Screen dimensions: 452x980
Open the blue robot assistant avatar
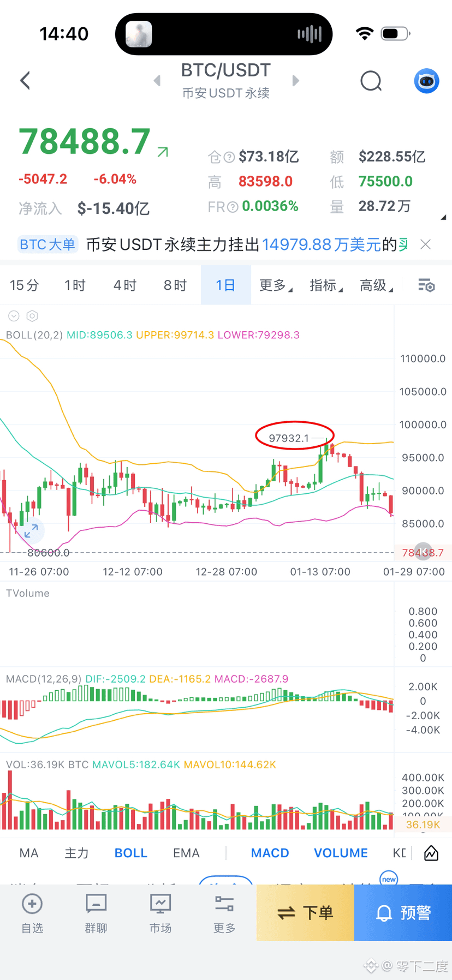tap(426, 81)
